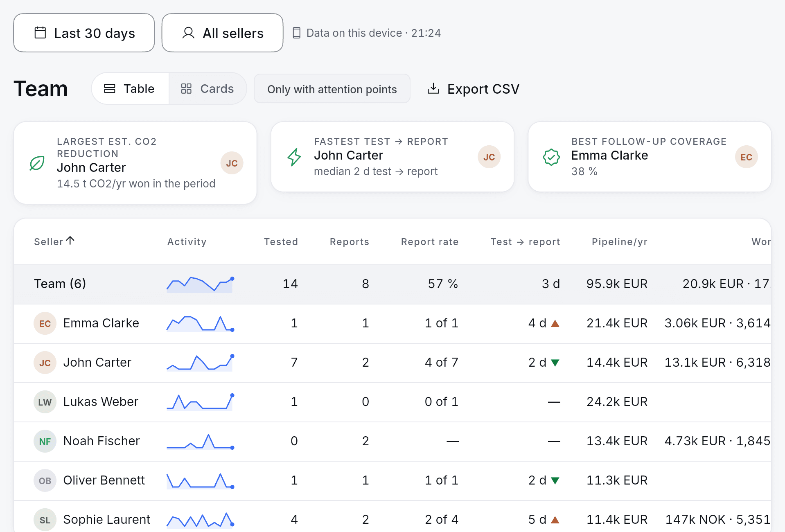Sort by Activity column header
The width and height of the screenshot is (785, 532).
pos(187,241)
